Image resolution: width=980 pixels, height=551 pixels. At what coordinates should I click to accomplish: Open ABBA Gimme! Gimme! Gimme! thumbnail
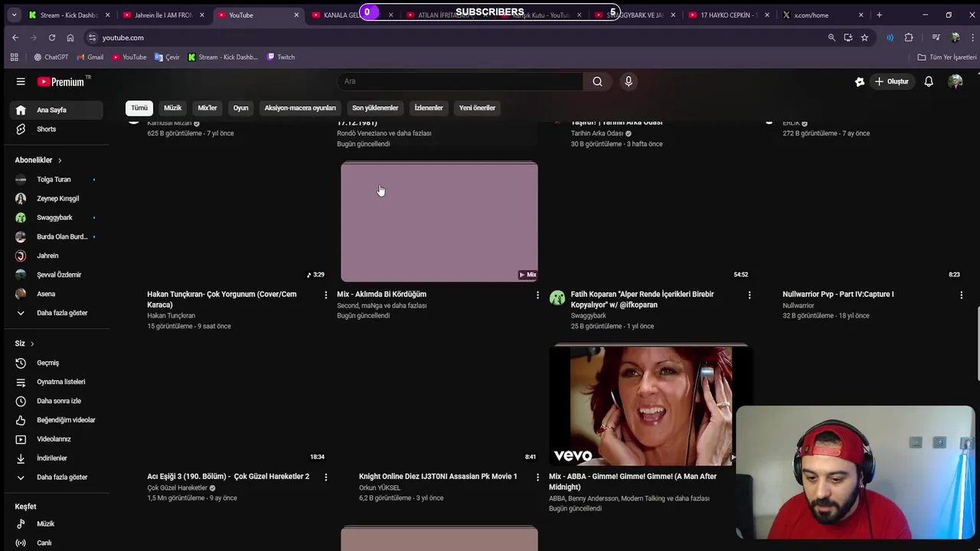click(651, 405)
